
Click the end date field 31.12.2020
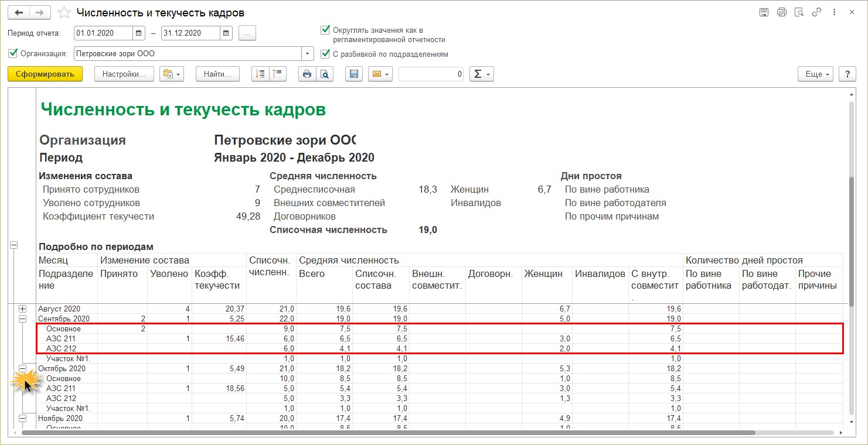point(191,33)
